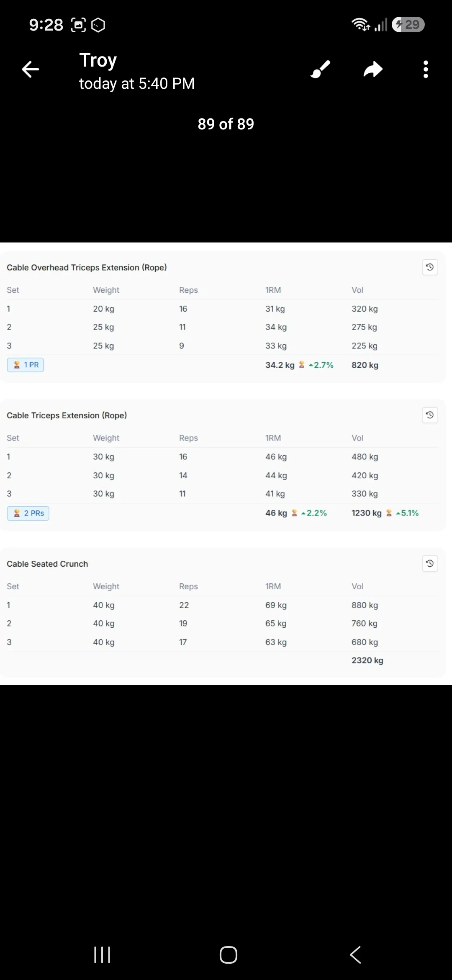Tap the Android recent apps button
The height and width of the screenshot is (980, 452).
102,955
